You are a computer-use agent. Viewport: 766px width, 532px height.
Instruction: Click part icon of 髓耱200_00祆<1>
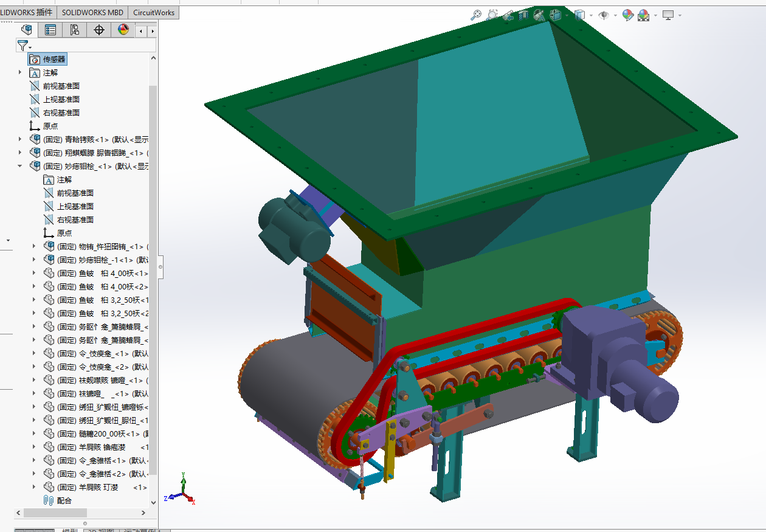(x=49, y=434)
